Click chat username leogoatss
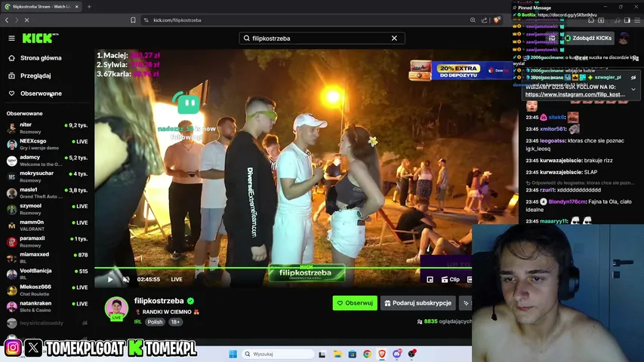The image size is (644, 362). pyautogui.click(x=553, y=141)
